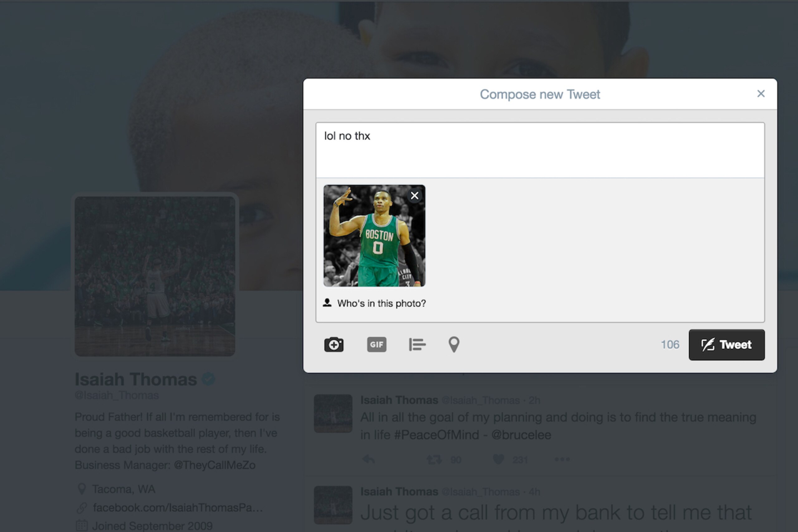This screenshot has width=798, height=532.
Task: Click the "Joined September 2009" text
Action: 152,526
